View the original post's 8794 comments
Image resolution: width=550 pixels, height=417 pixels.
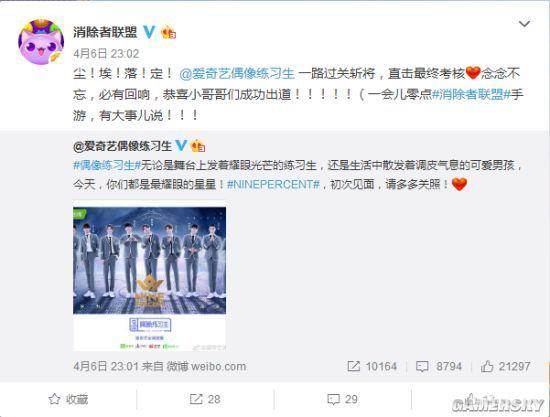(x=439, y=366)
